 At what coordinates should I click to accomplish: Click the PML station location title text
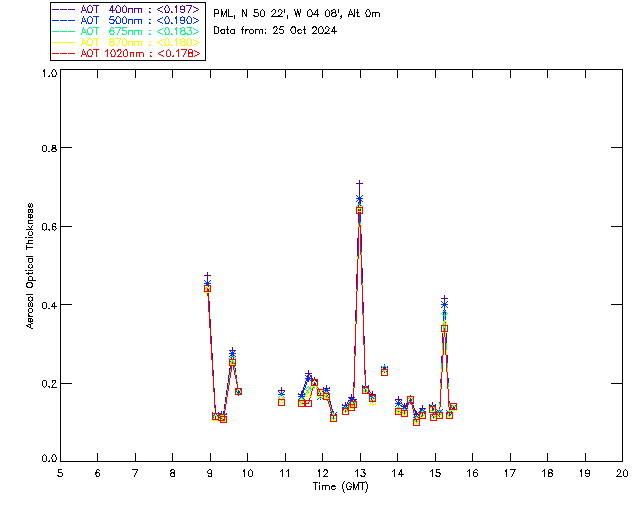[x=297, y=14]
